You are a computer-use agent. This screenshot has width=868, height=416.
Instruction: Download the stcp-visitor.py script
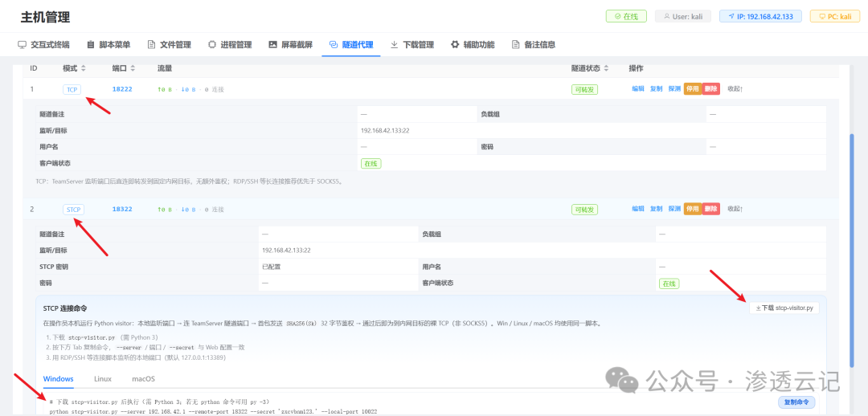(x=784, y=308)
